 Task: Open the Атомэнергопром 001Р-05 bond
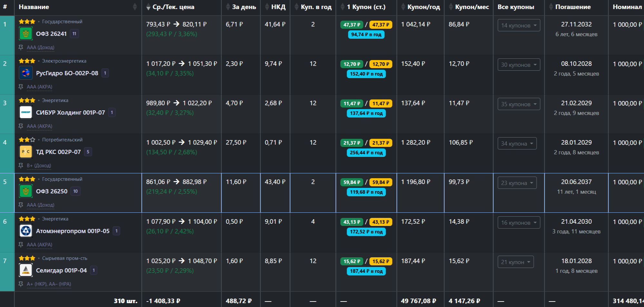pyautogui.click(x=73, y=231)
